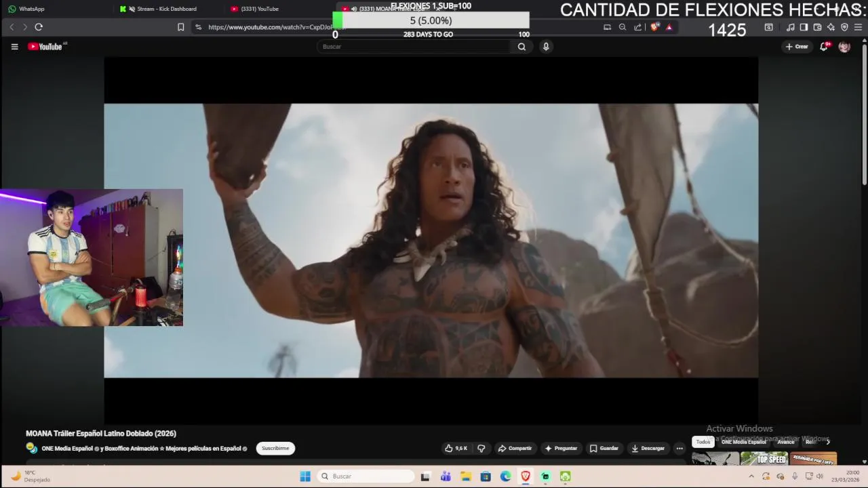Open the Brave VPN shield icon

click(844, 27)
